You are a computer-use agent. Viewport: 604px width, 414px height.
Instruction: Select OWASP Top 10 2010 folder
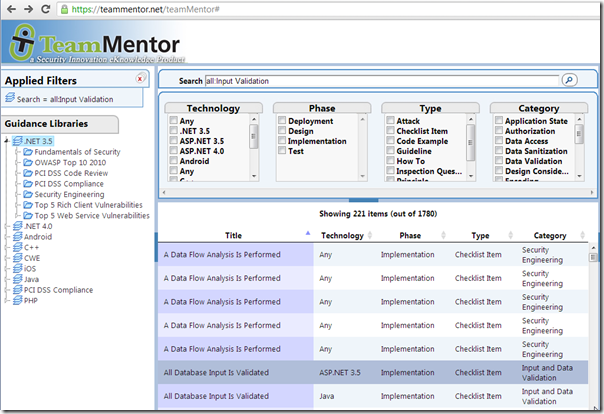[70, 163]
